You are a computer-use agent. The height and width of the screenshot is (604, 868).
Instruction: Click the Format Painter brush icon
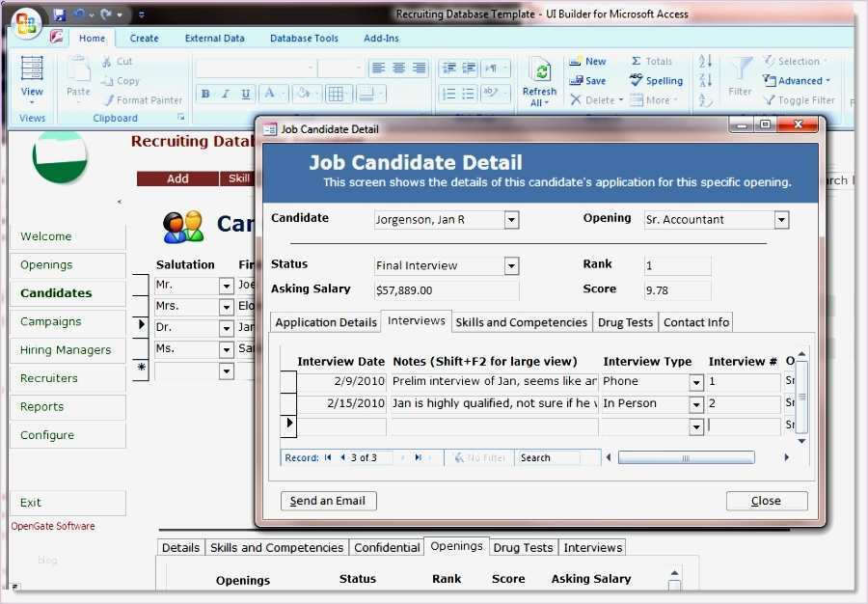pos(108,100)
